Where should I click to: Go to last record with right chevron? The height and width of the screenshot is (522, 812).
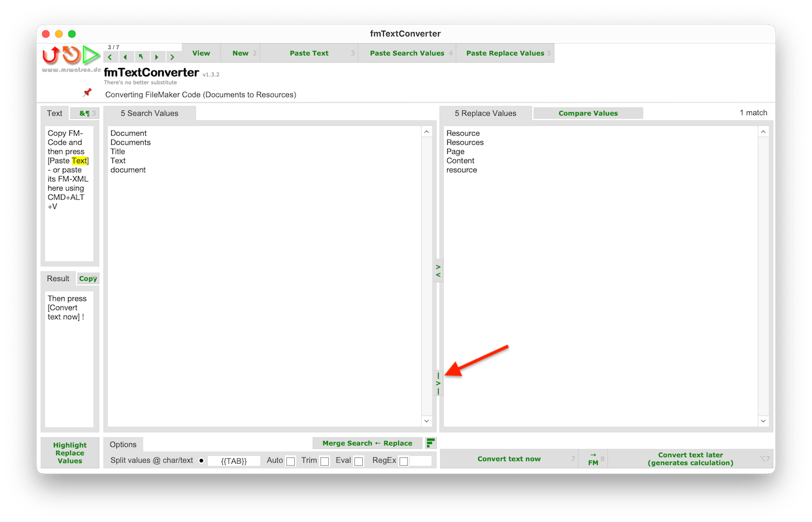[x=171, y=57]
